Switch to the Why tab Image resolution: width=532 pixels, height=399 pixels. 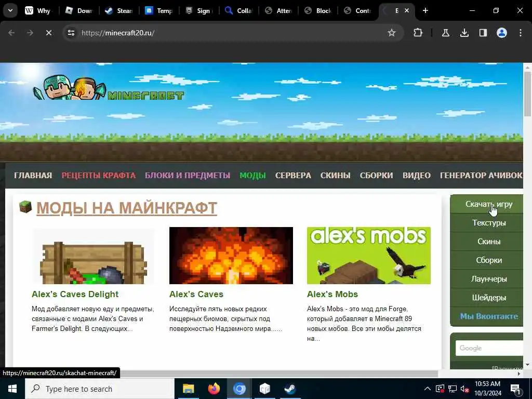[x=38, y=10]
